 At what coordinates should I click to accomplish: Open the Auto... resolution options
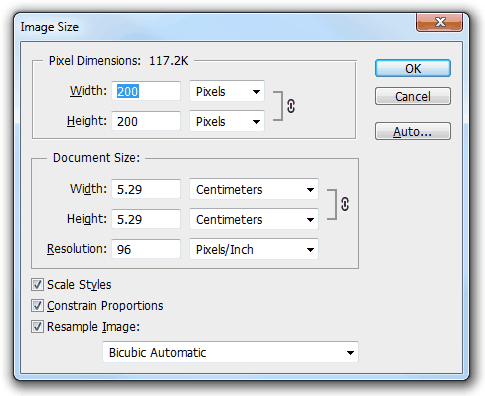413,131
